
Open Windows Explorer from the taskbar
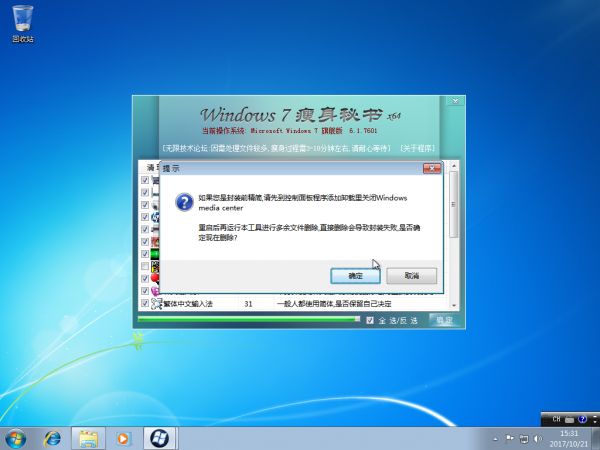click(88, 439)
